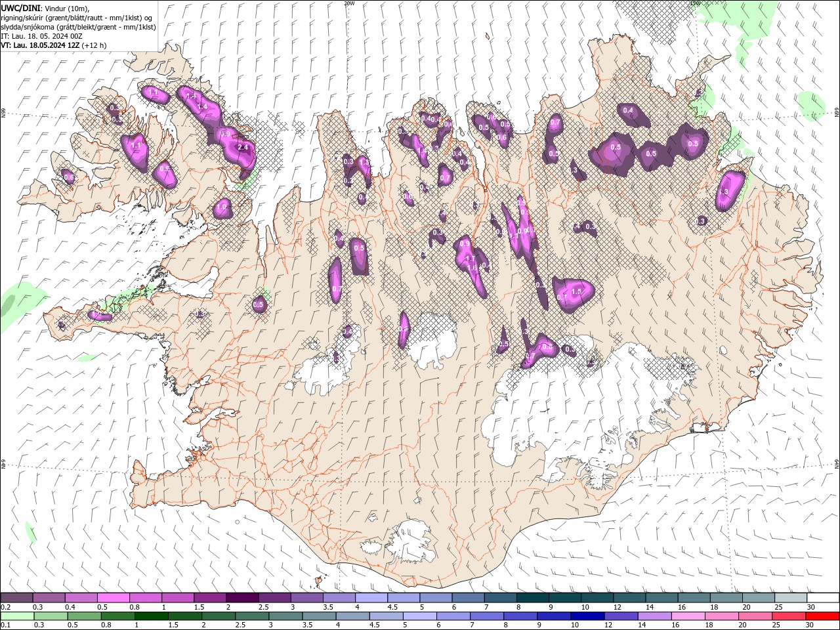The width and height of the screenshot is (840, 630).
Task: Pick the crimson rain swatch starting at 25
Action: pos(789,616)
